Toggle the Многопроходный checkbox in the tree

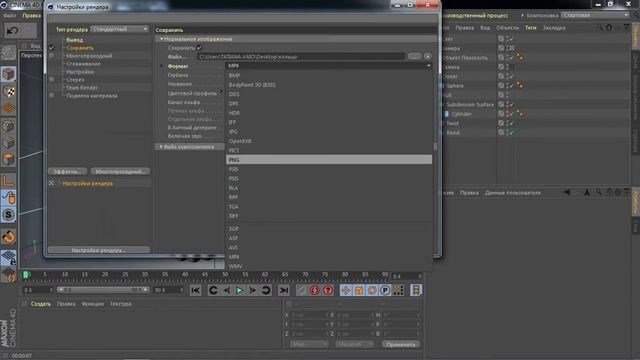(51, 56)
